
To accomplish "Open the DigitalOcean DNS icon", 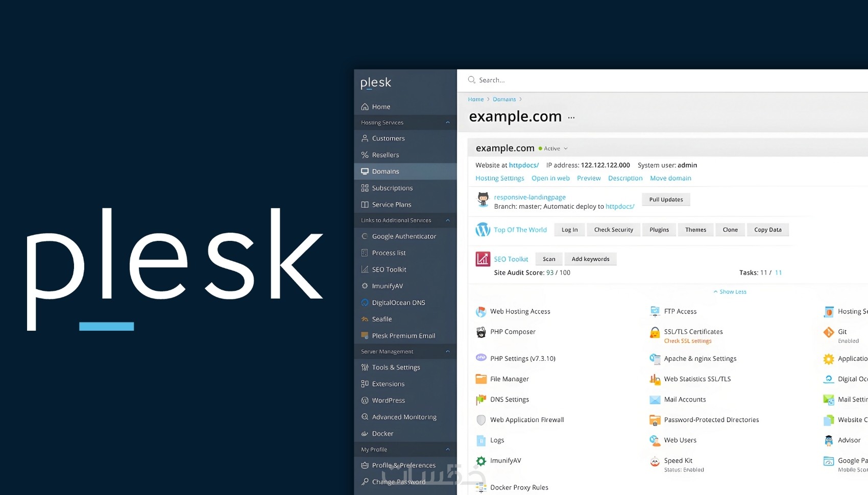I will (x=365, y=303).
